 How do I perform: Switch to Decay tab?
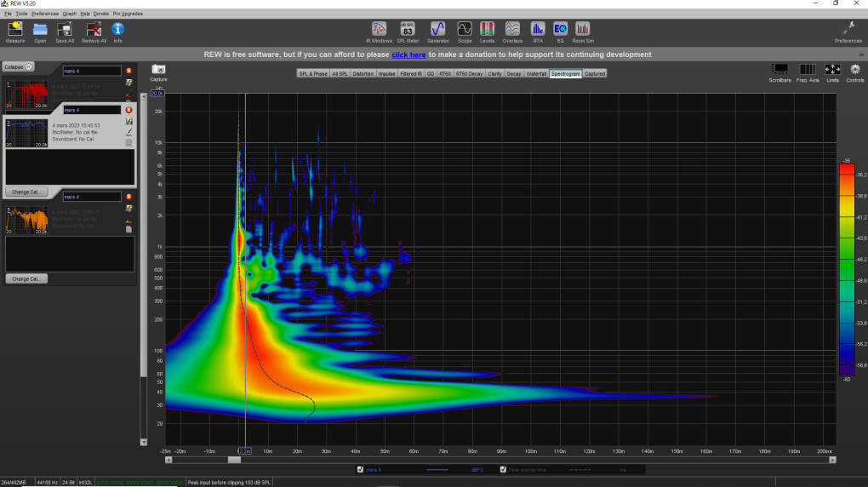coord(514,74)
